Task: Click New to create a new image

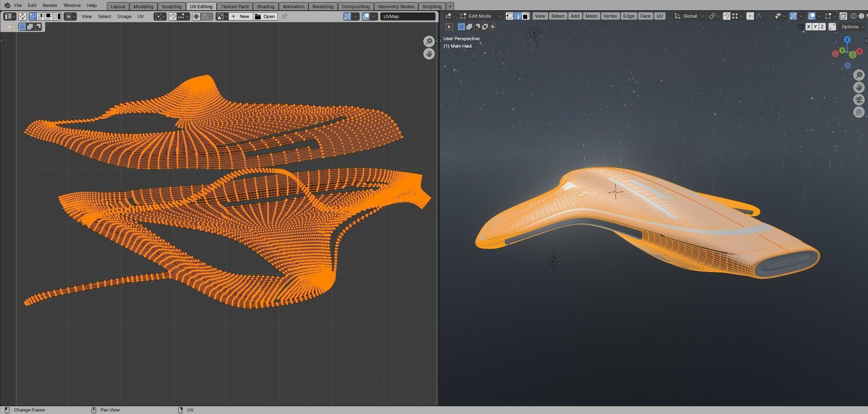Action: tap(241, 16)
